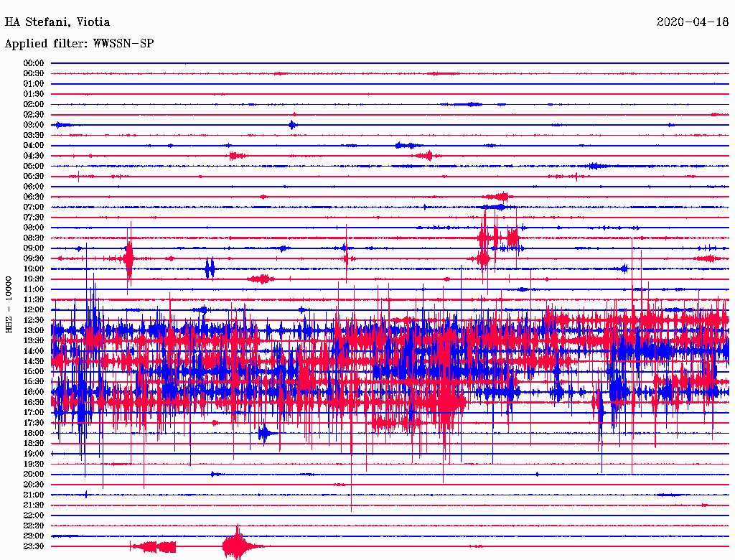Click the 16:00 time label

click(34, 392)
